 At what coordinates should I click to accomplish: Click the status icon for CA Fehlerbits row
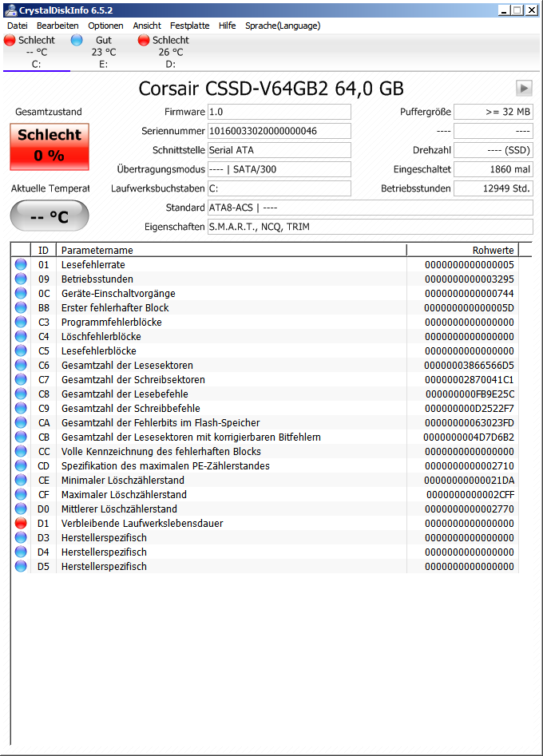(21, 422)
